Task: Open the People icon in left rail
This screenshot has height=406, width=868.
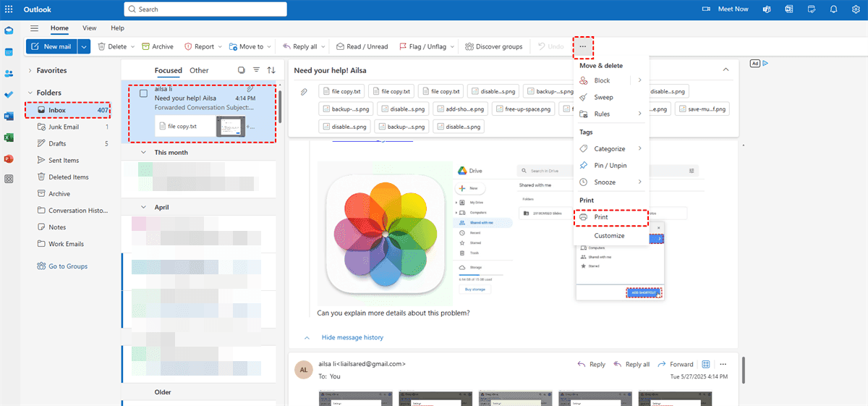Action: pyautogui.click(x=9, y=74)
